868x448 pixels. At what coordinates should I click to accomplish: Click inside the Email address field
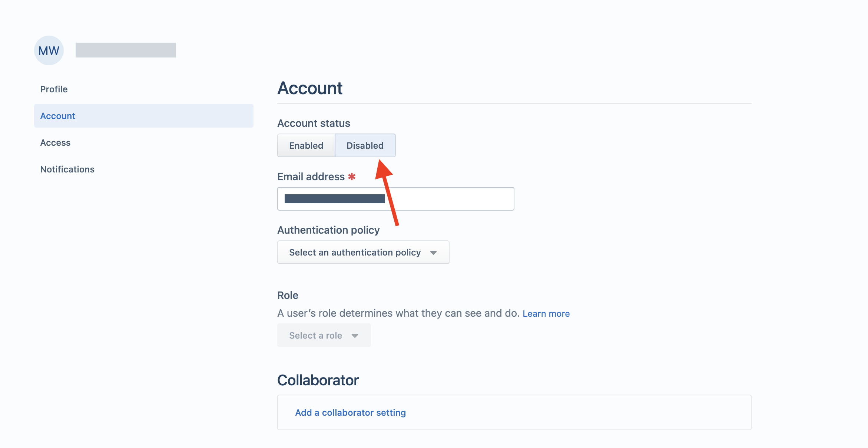tap(395, 199)
